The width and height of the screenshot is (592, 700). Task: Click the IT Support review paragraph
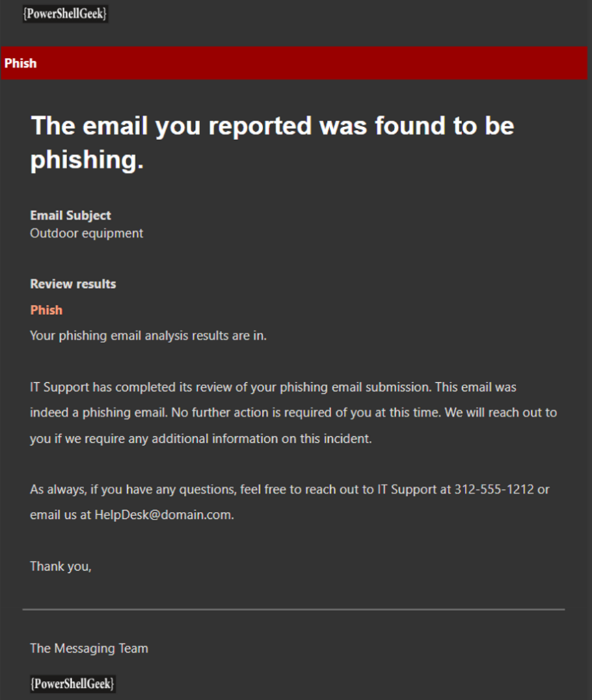tap(293, 412)
